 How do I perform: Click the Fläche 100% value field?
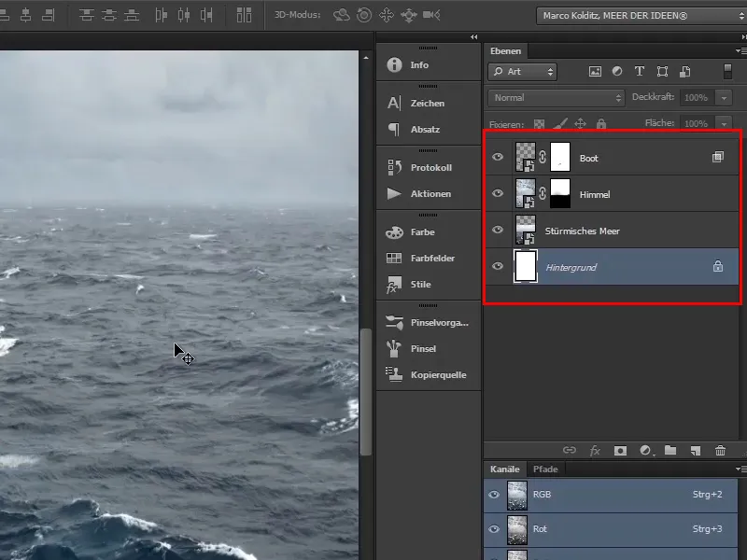coord(697,123)
